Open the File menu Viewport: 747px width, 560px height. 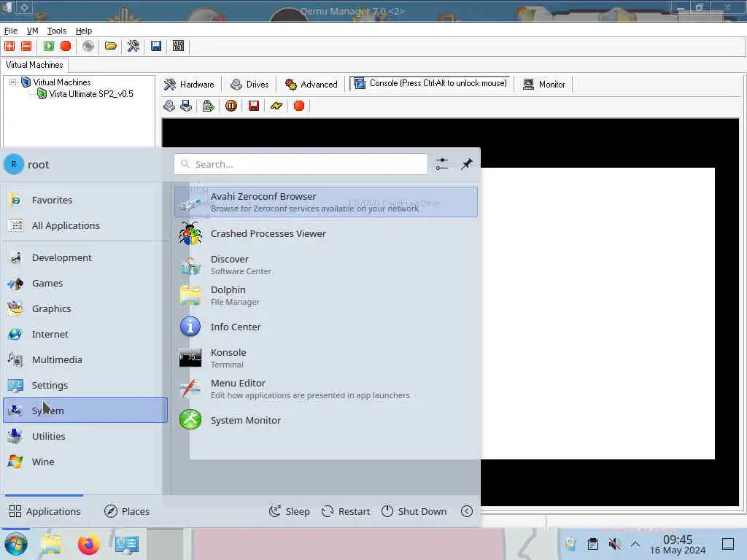coord(10,31)
